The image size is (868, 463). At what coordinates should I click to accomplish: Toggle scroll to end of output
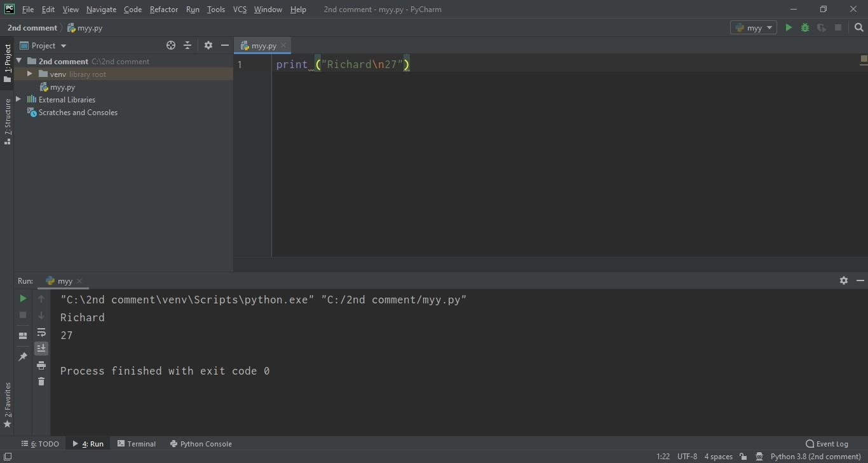click(x=41, y=348)
